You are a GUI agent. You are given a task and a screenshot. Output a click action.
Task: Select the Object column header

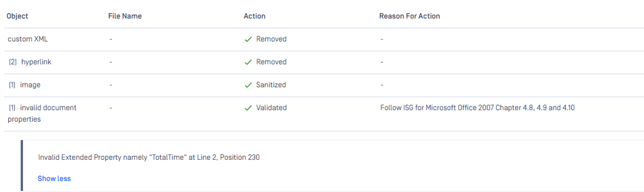(17, 16)
